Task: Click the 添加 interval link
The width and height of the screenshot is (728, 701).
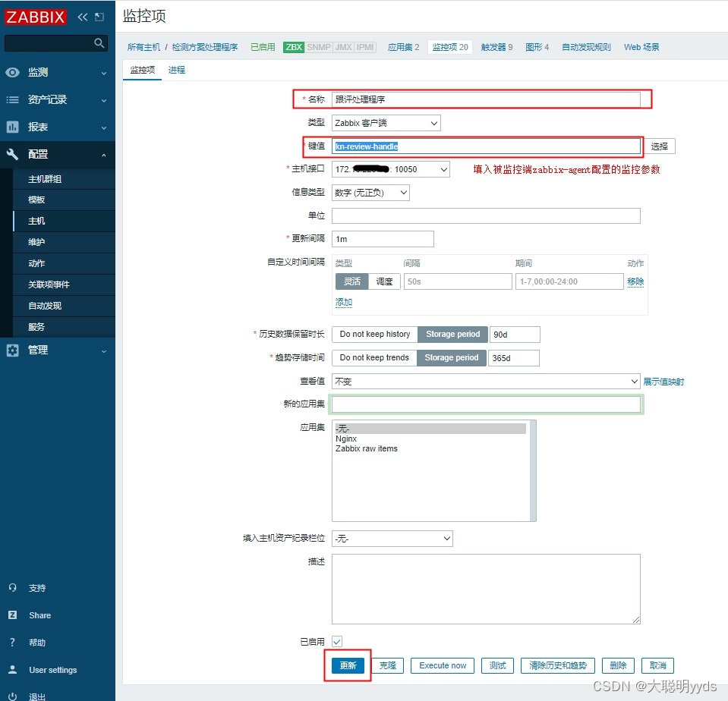Action: (344, 303)
